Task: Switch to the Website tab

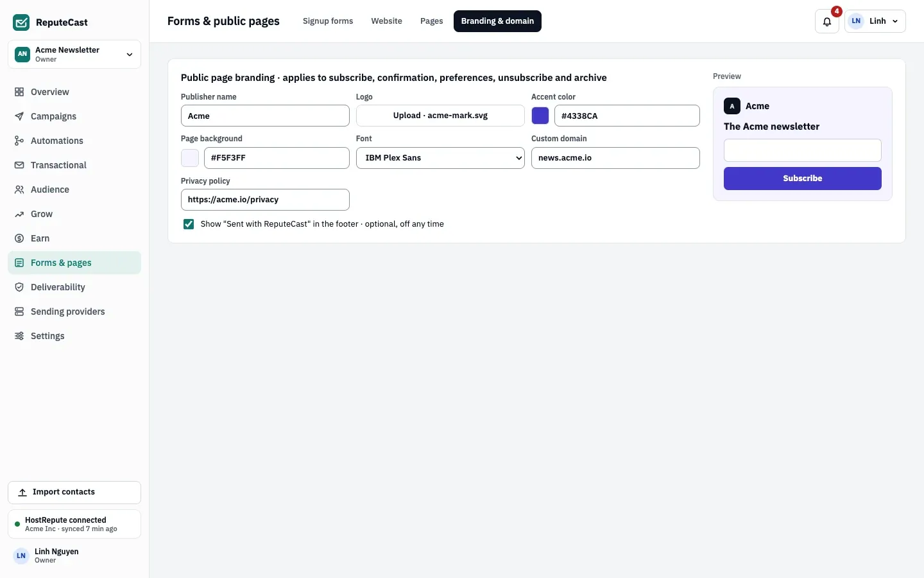Action: click(x=386, y=21)
